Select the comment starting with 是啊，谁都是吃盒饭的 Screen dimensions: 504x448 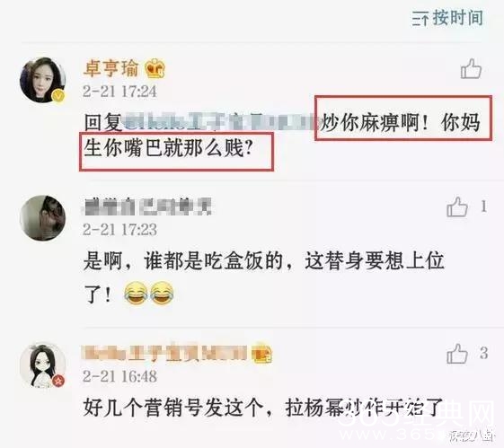click(x=263, y=277)
